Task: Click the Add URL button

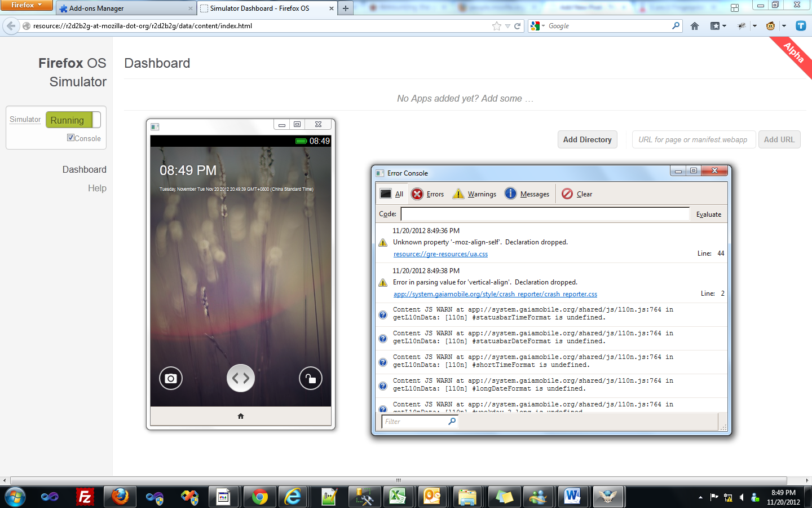Action: coord(779,139)
